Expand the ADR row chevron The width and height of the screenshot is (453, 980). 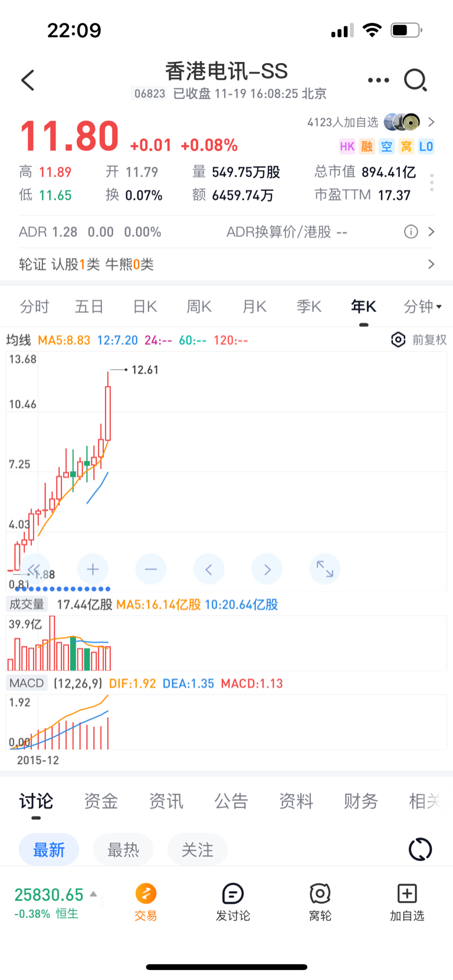431,232
